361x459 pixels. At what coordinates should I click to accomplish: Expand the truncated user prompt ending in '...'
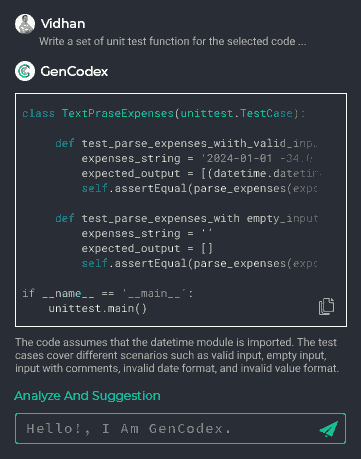173,41
